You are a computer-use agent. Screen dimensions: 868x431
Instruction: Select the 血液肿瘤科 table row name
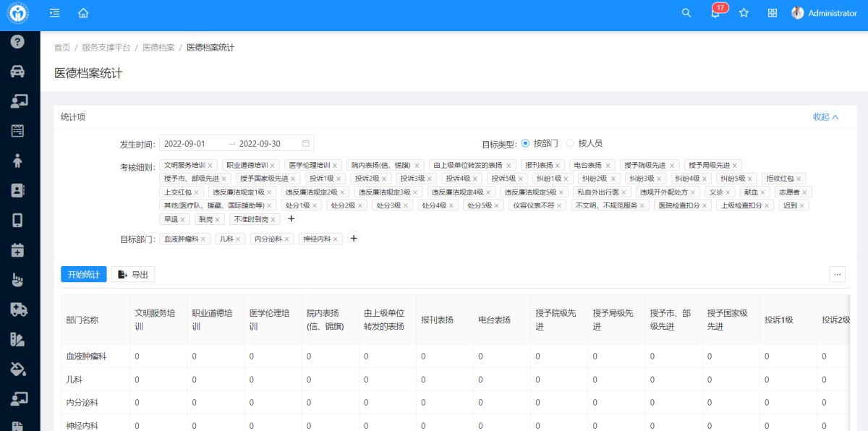pos(86,357)
